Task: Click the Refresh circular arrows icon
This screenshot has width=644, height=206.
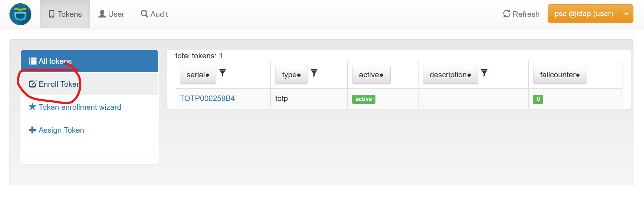Action: (x=506, y=14)
